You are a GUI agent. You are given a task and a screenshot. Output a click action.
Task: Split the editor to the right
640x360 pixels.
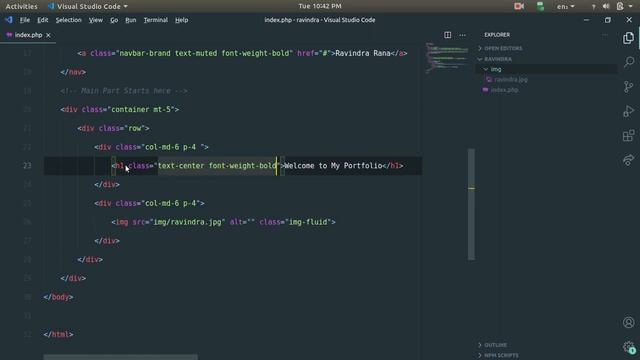point(447,35)
